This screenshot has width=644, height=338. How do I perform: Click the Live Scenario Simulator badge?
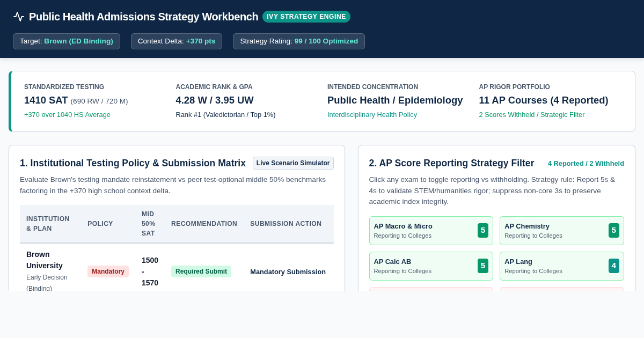pos(293,163)
